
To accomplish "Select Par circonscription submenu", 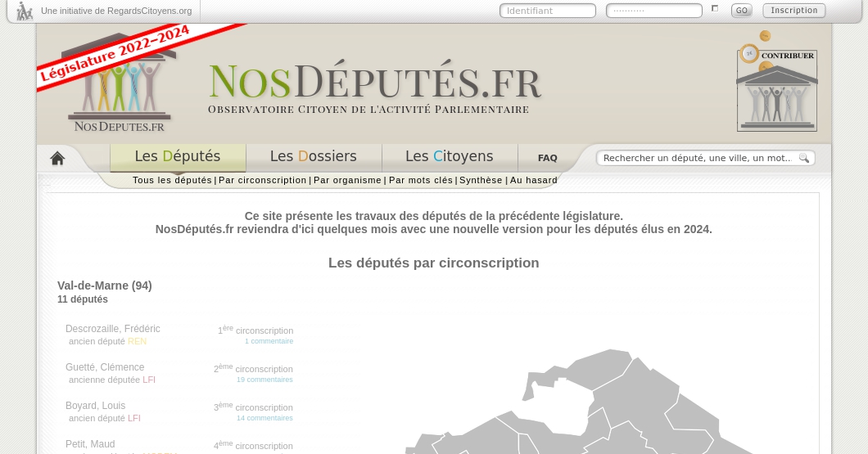I will [262, 180].
